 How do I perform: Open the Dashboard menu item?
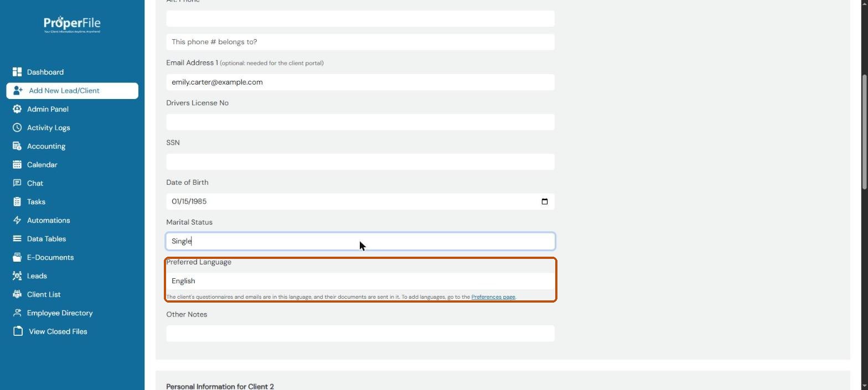[45, 72]
